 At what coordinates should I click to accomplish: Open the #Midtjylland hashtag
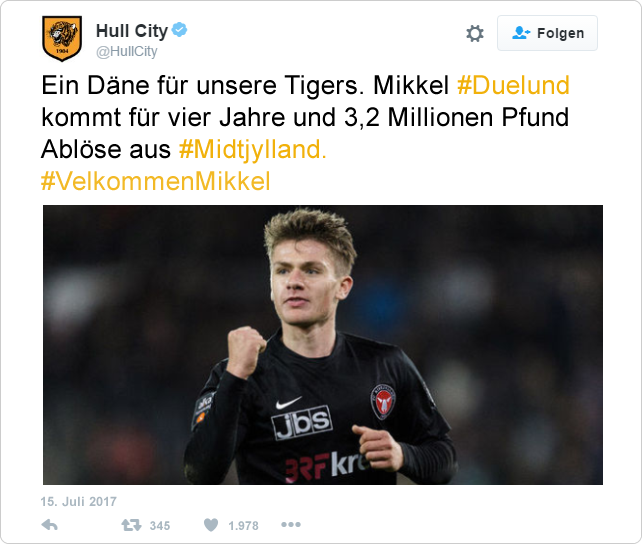point(253,149)
